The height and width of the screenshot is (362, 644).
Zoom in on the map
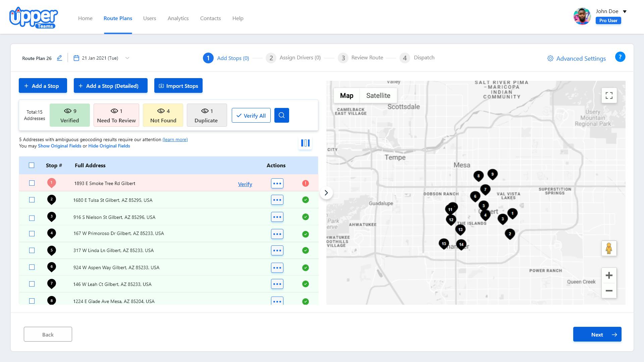609,276
